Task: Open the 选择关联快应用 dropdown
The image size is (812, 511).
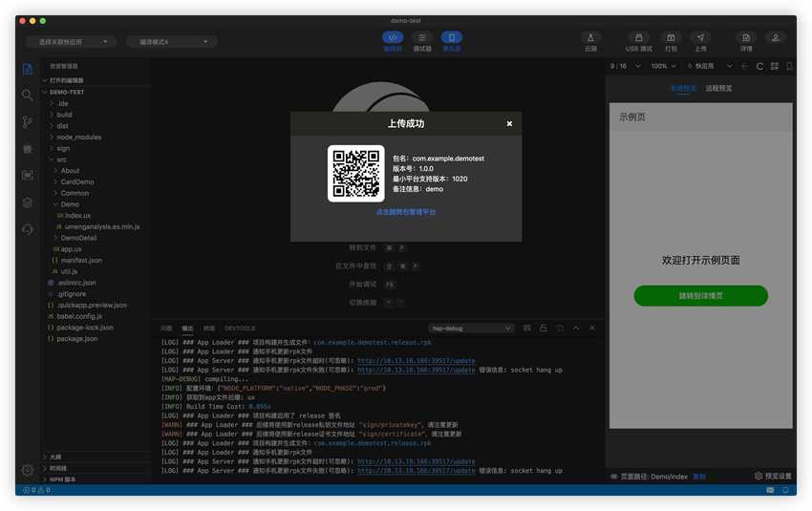Action: pyautogui.click(x=77, y=42)
